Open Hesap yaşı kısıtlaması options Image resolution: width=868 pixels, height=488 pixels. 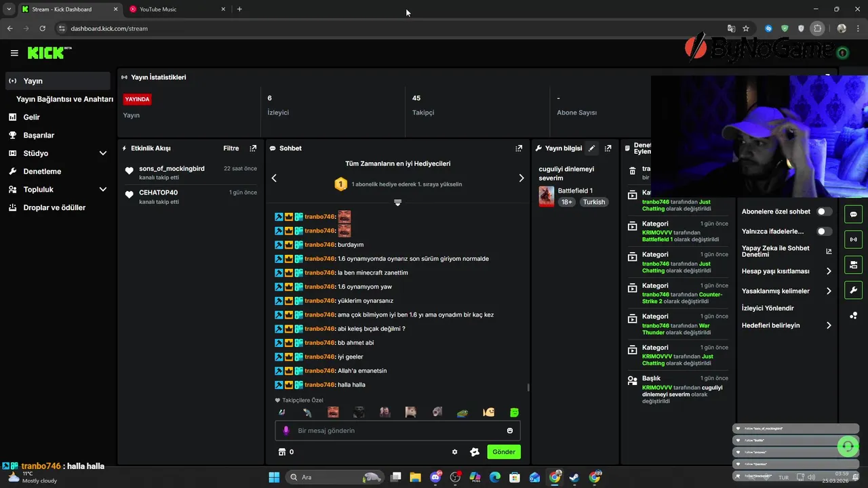[x=787, y=271]
